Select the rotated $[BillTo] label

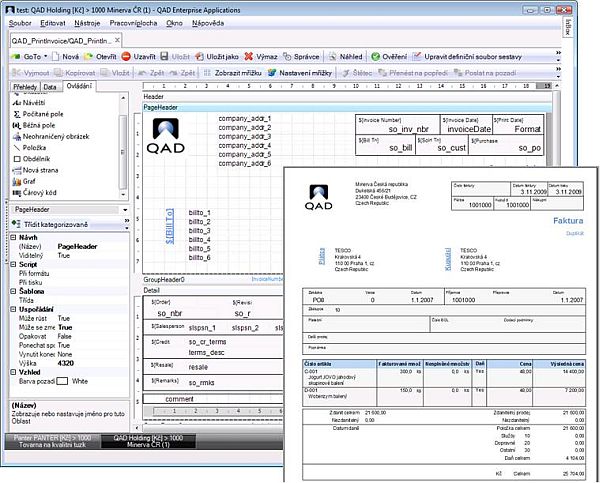click(x=170, y=226)
